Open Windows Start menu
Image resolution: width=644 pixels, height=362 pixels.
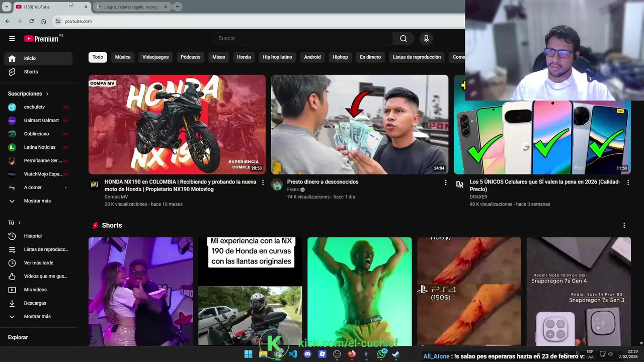(248, 354)
